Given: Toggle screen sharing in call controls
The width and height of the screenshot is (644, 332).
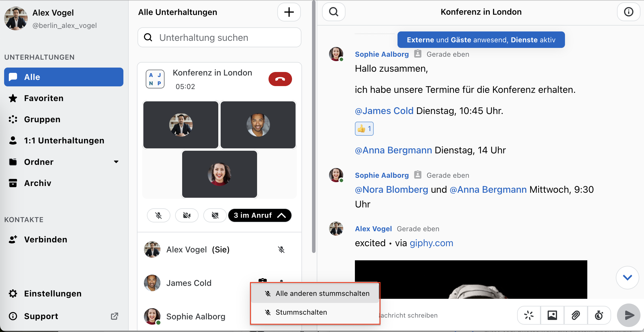Looking at the screenshot, I should coord(215,215).
